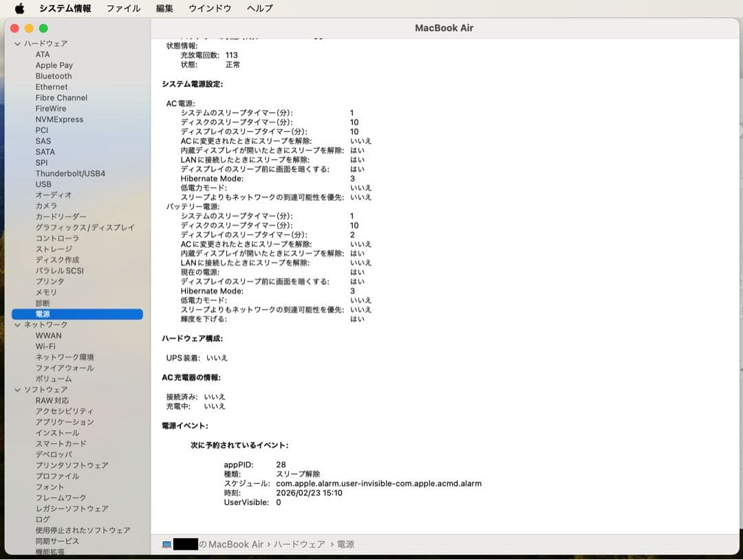Select Bluetooth in the hardware sidebar
Screen dimensions: 743x560
[x=54, y=76]
